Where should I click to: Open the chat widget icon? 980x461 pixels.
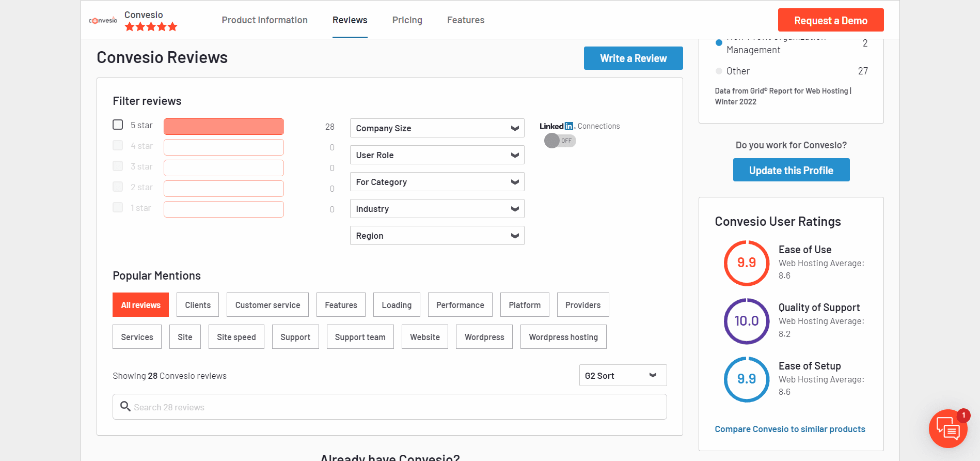(x=948, y=428)
